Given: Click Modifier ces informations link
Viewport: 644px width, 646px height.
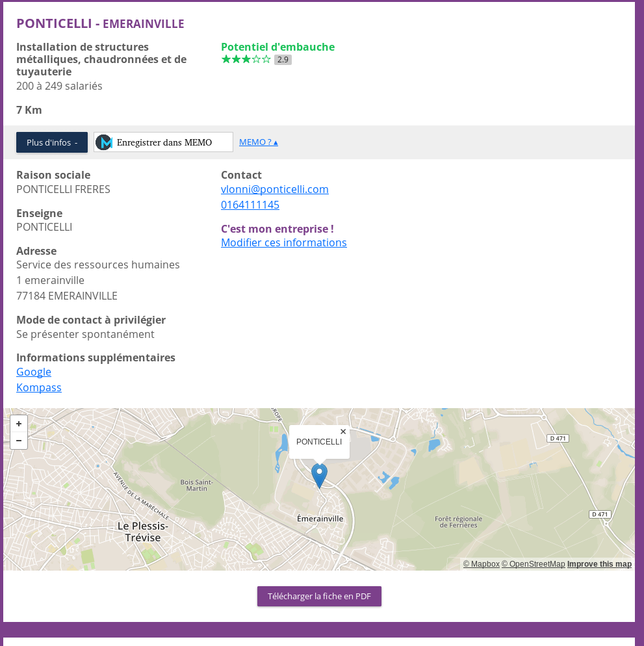Looking at the screenshot, I should [x=283, y=242].
